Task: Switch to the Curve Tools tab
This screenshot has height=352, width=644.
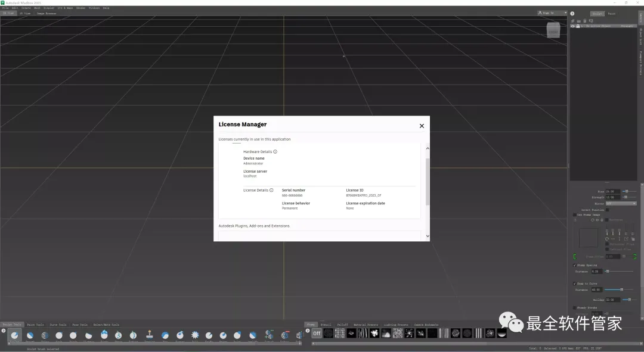Action: coord(58,325)
